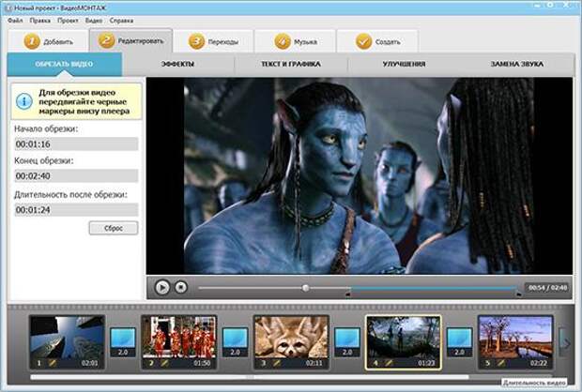Click the timeline scroll right arrow
The height and width of the screenshot is (392, 582).
point(566,343)
